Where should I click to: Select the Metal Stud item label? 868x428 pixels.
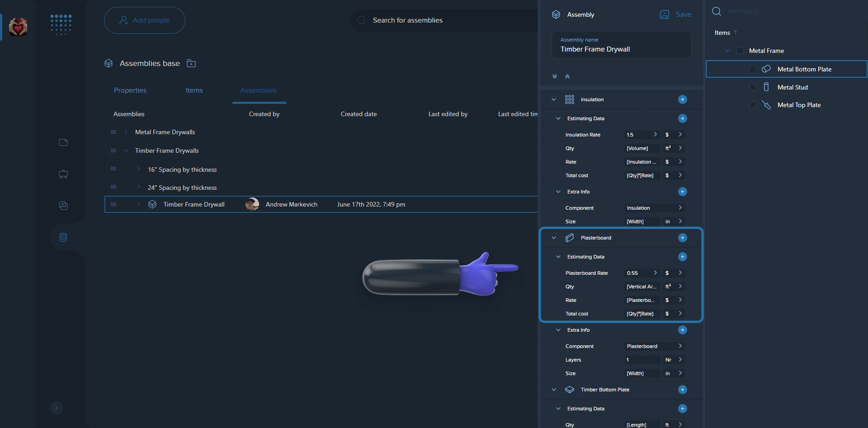pos(793,87)
